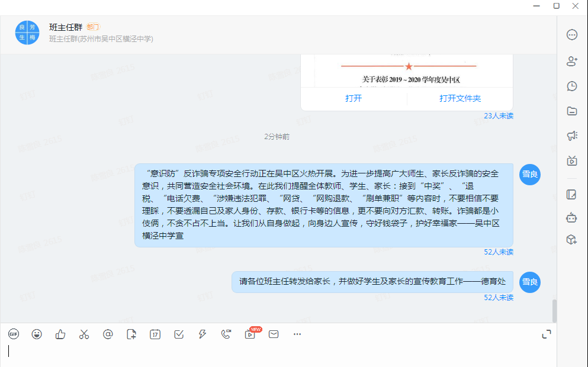Show more input toolbar options
The image size is (588, 367).
297,334
